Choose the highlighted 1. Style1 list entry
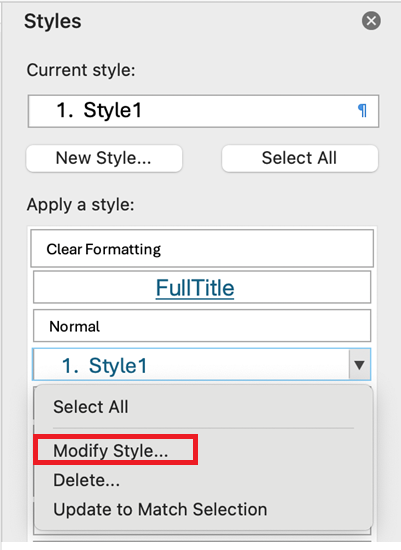This screenshot has width=401, height=550. click(x=191, y=365)
